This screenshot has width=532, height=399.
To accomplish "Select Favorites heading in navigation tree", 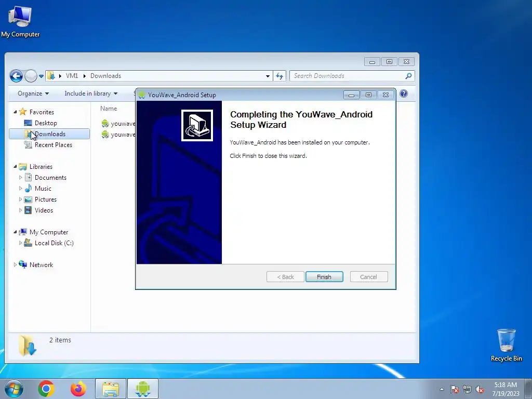I will coord(42,112).
